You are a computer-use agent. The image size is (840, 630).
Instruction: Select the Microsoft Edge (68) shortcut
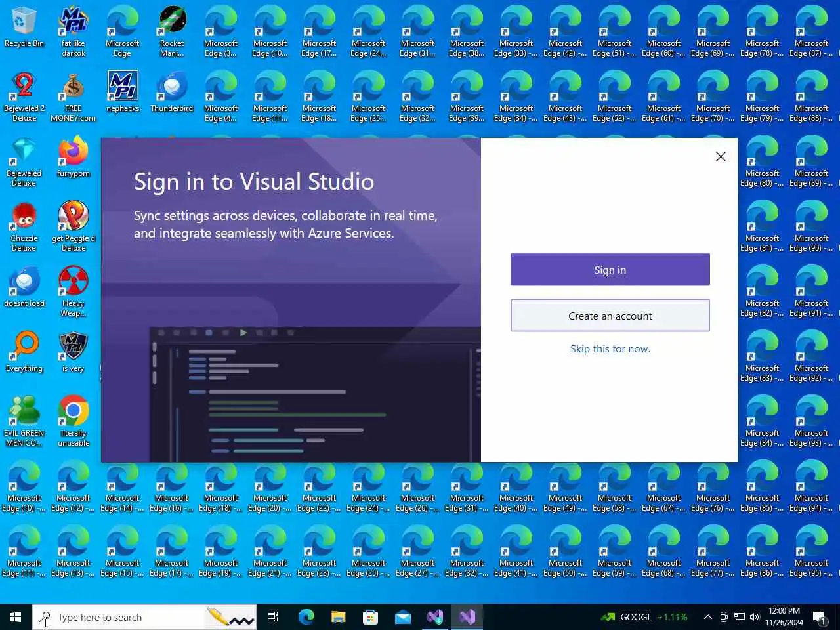664,551
